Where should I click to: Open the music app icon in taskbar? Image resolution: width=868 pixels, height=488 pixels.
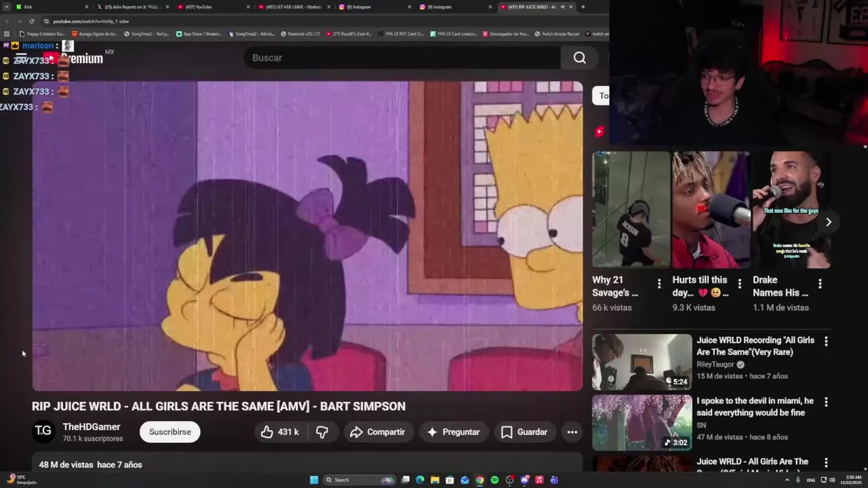[539, 480]
